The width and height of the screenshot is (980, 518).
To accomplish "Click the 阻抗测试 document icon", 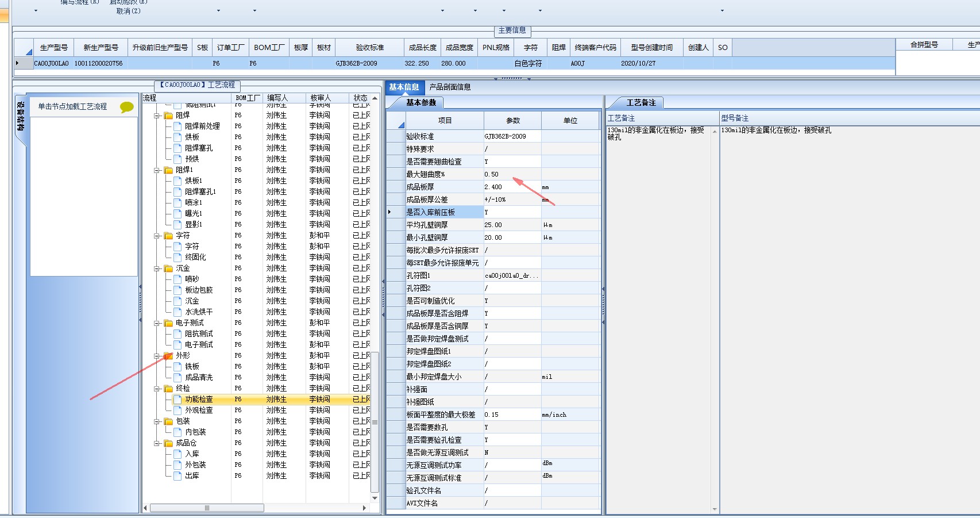I will click(x=178, y=334).
